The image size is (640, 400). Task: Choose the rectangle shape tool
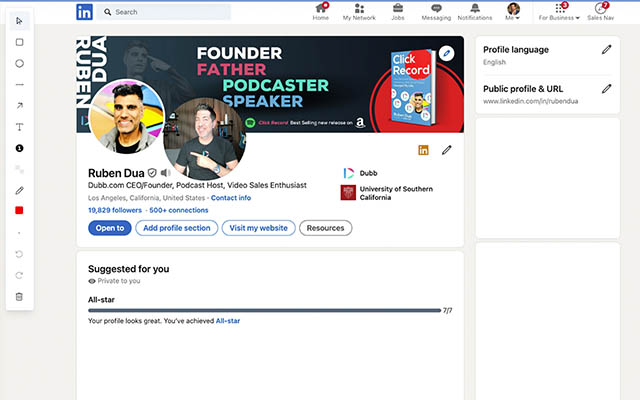pyautogui.click(x=19, y=42)
